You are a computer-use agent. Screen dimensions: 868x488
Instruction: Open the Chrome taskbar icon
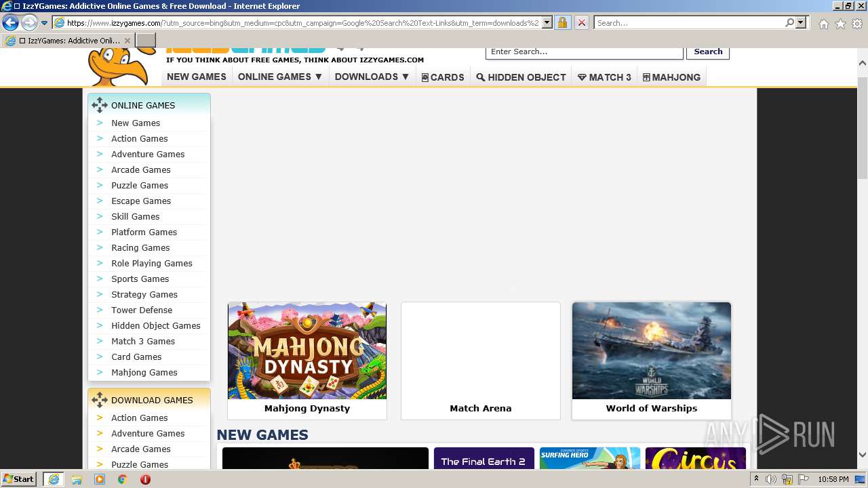click(x=123, y=479)
